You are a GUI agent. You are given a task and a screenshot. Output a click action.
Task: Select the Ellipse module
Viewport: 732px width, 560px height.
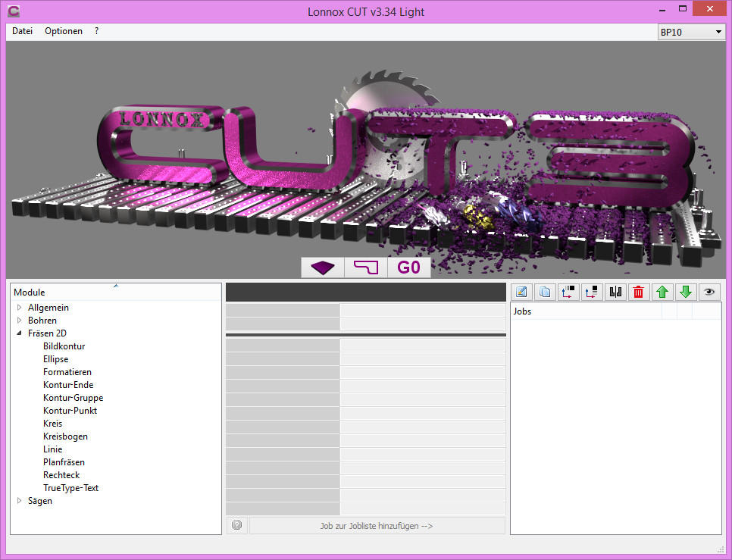56,359
